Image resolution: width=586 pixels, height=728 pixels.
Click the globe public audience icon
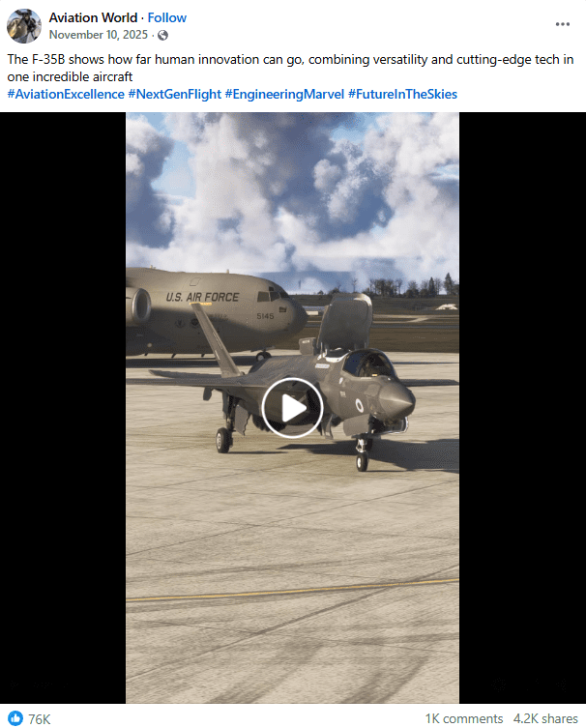click(x=162, y=35)
